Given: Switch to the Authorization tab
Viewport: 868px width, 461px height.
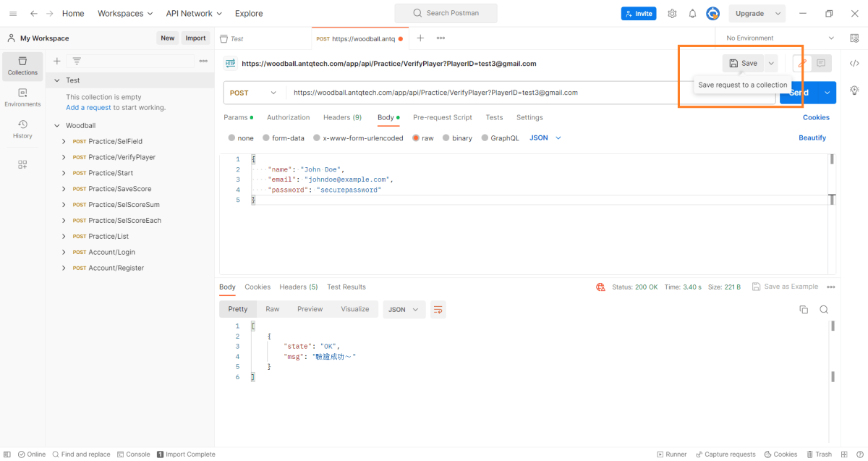Looking at the screenshot, I should tap(288, 117).
